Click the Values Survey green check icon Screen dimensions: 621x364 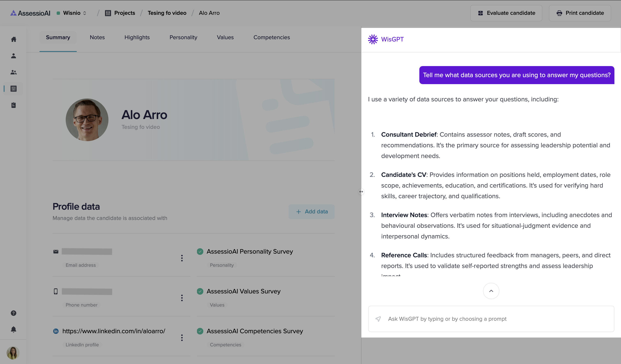click(x=200, y=291)
